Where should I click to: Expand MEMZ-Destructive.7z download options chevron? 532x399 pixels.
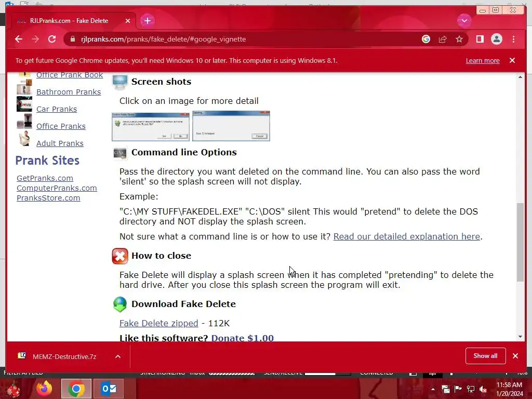click(x=118, y=356)
